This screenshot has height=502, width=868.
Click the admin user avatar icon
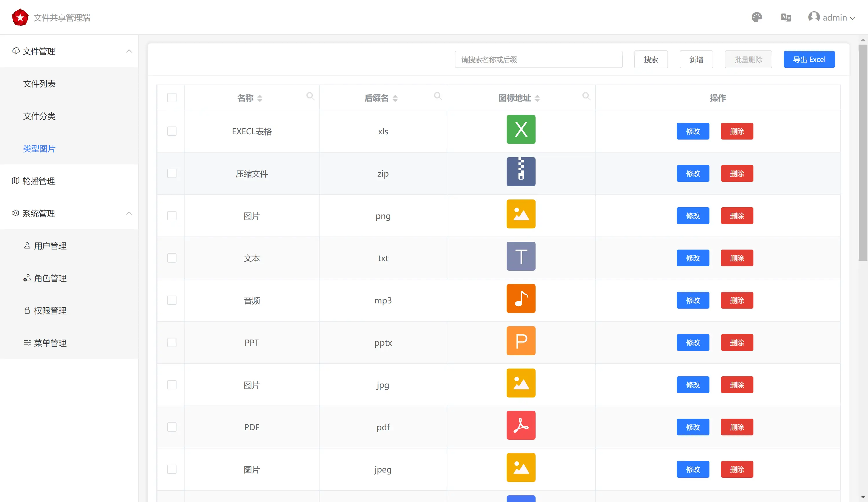tap(814, 17)
